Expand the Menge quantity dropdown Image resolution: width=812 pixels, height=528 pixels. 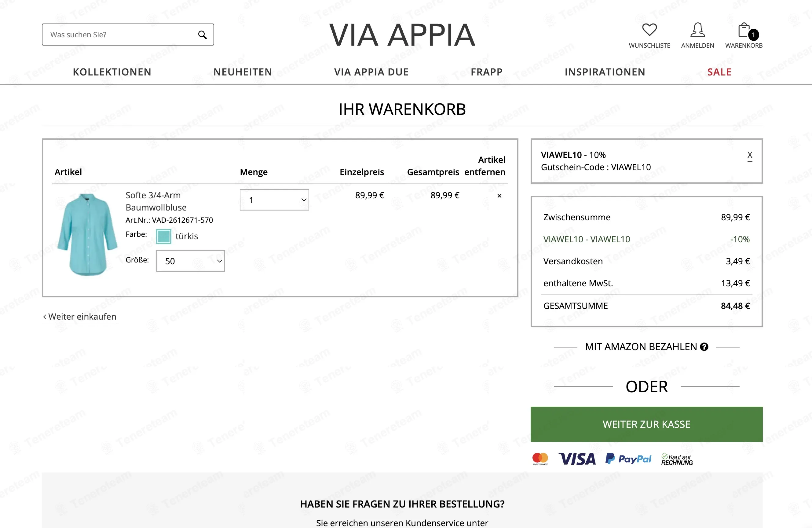(274, 200)
